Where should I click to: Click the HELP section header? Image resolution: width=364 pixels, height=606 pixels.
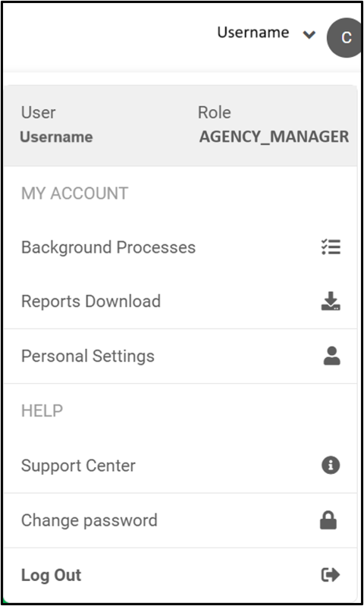pos(42,411)
